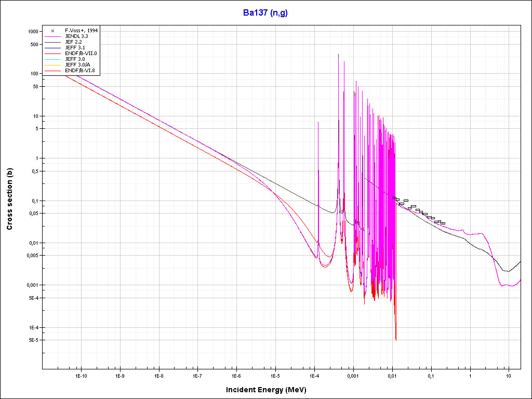The width and height of the screenshot is (532, 399).
Task: Select the JEF 2.2 legend label
Action: click(73, 42)
